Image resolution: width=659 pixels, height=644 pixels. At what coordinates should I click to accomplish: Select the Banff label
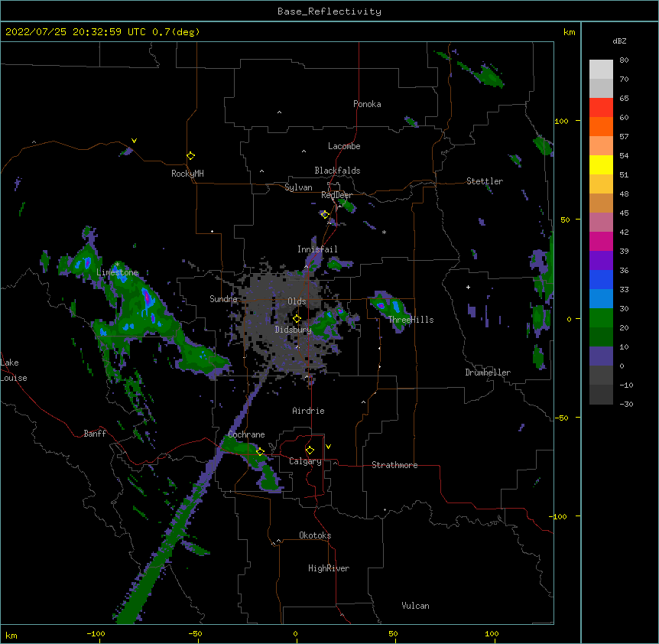(95, 434)
